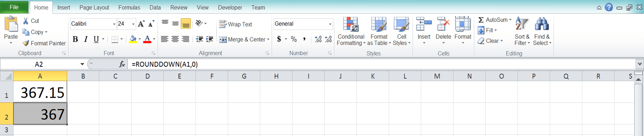Screen dimensions: 644x136
Task: Expand the Clear dropdown
Action: pyautogui.click(x=501, y=41)
